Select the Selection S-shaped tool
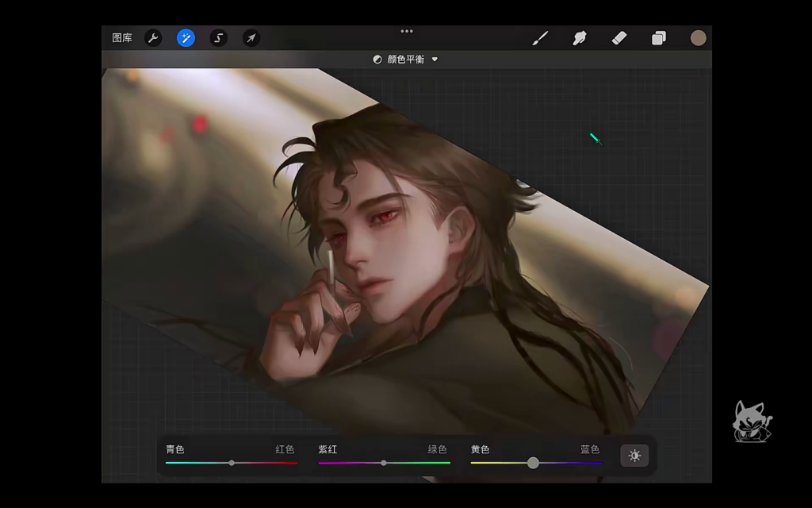 pos(218,38)
